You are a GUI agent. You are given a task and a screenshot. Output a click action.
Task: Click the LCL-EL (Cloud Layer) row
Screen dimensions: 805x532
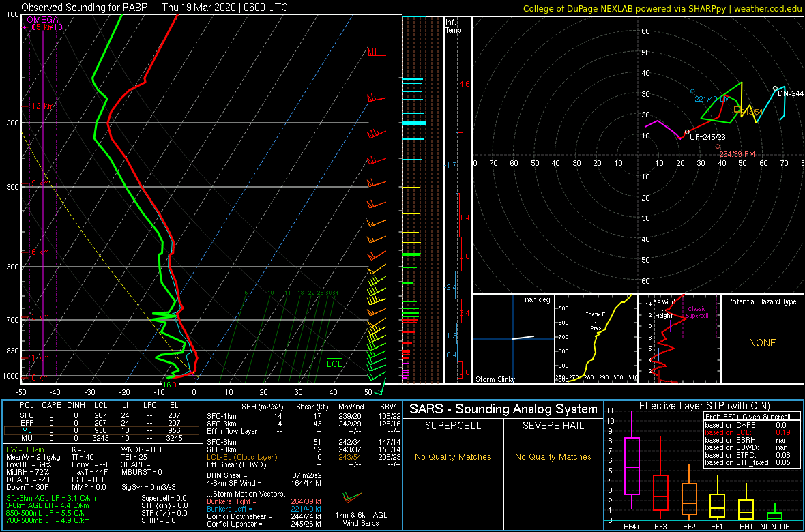(x=303, y=456)
